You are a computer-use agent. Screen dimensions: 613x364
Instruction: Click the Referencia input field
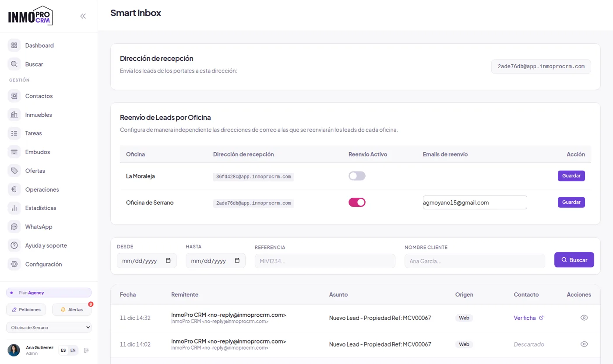coord(325,261)
